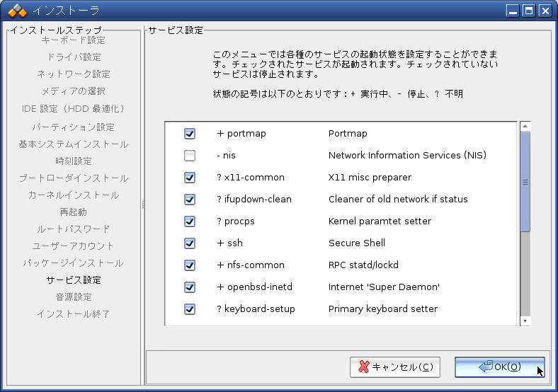This screenshot has height=392, width=558.
Task: Maximize the installer window
Action: pyautogui.click(x=529, y=11)
